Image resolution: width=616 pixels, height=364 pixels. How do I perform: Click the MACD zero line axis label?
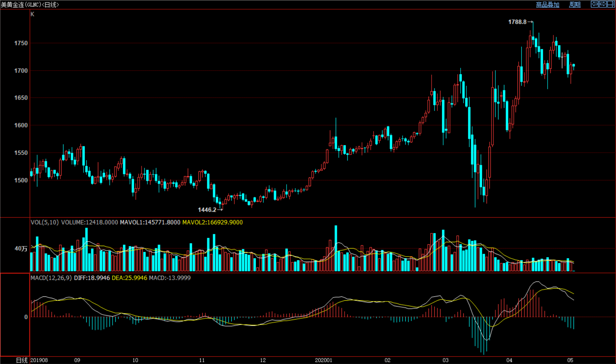point(26,317)
